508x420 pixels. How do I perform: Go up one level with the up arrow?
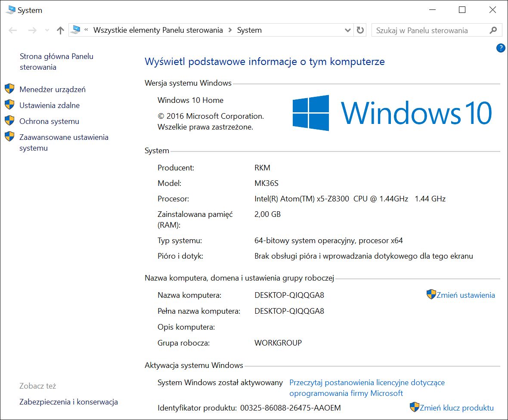60,31
